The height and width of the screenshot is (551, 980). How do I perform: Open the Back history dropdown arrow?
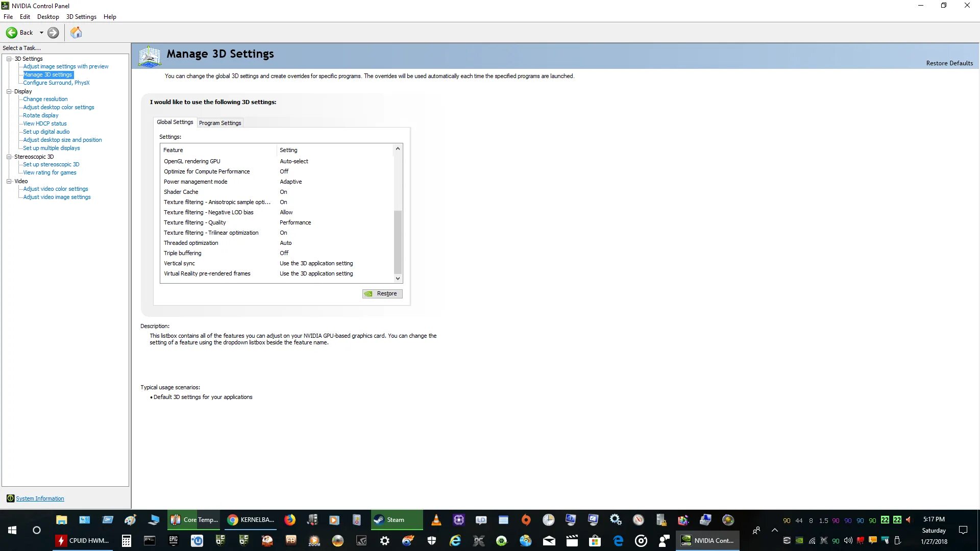point(41,33)
